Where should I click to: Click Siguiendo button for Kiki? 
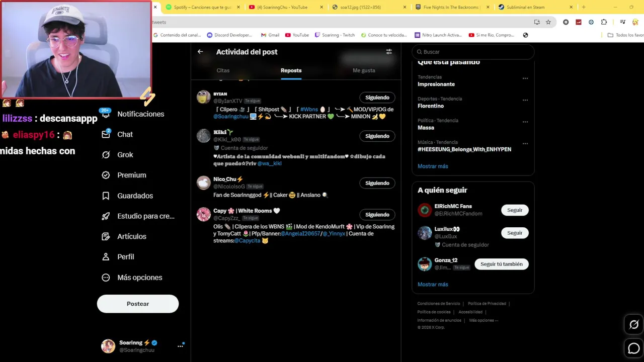coord(377,136)
